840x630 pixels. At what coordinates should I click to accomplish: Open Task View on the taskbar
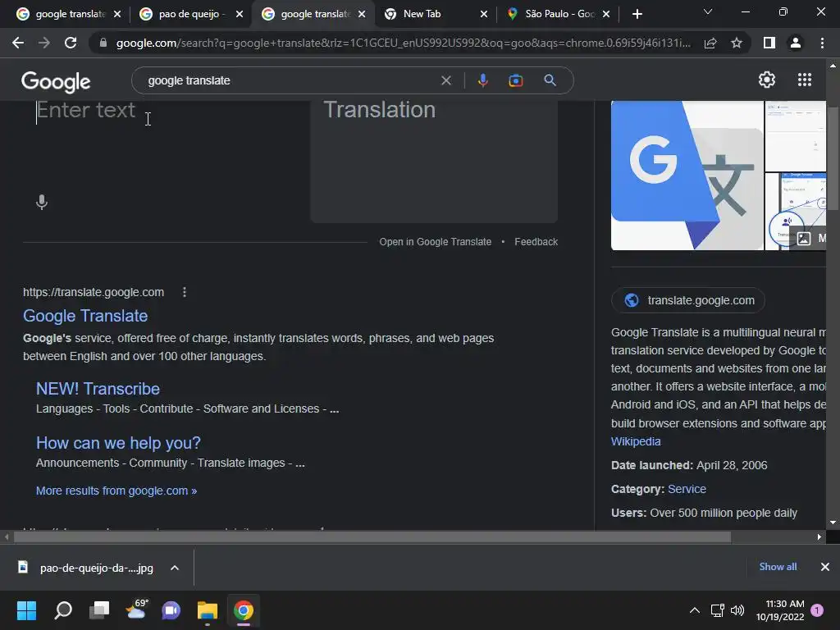coord(99,610)
